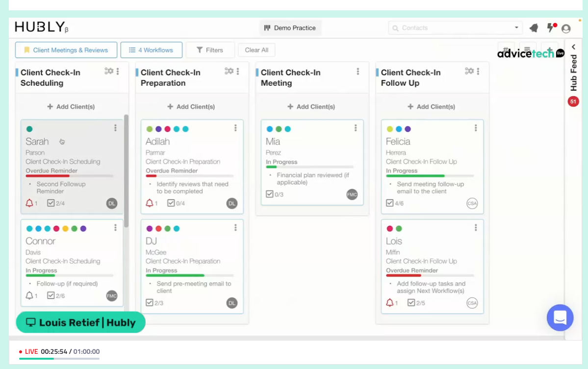Open DJ McGee's card options menu
Image resolution: width=588 pixels, height=369 pixels.
(x=234, y=227)
